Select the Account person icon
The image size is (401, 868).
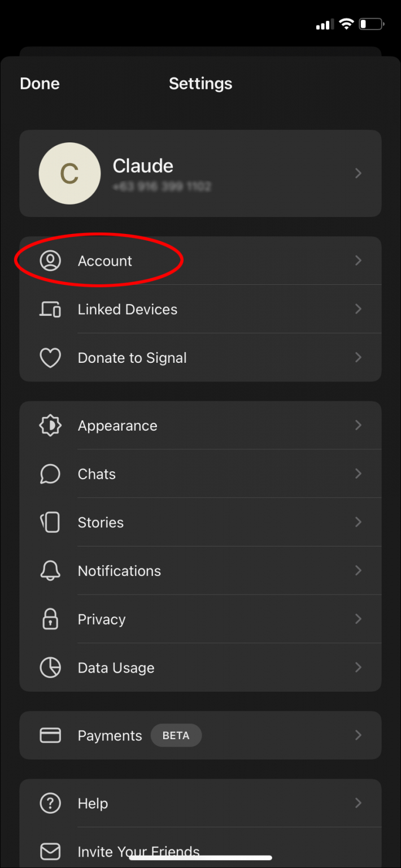pos(50,261)
